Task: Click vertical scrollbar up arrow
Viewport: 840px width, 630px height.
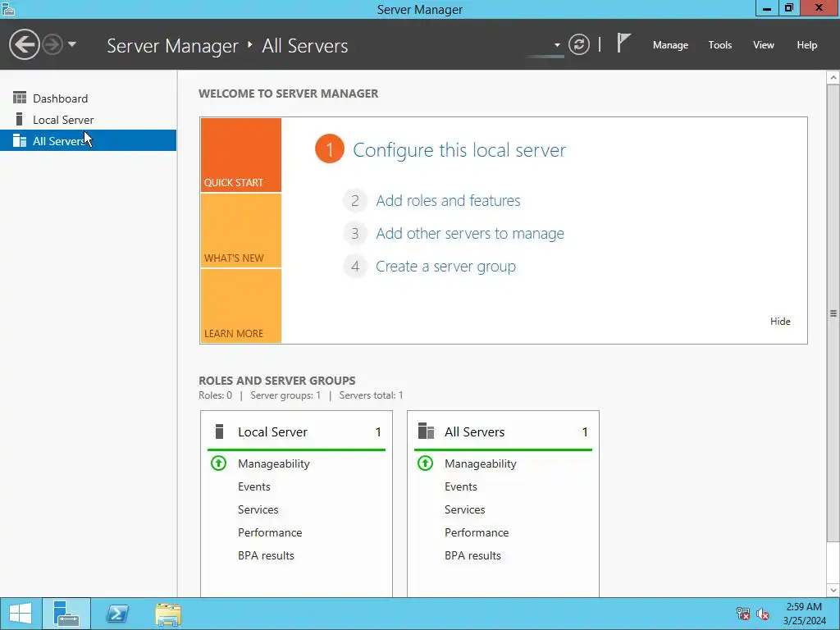Action: pyautogui.click(x=833, y=78)
